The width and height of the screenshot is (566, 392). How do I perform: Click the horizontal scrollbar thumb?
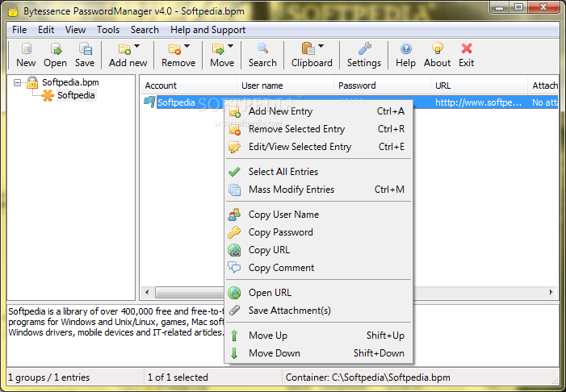[x=190, y=293]
